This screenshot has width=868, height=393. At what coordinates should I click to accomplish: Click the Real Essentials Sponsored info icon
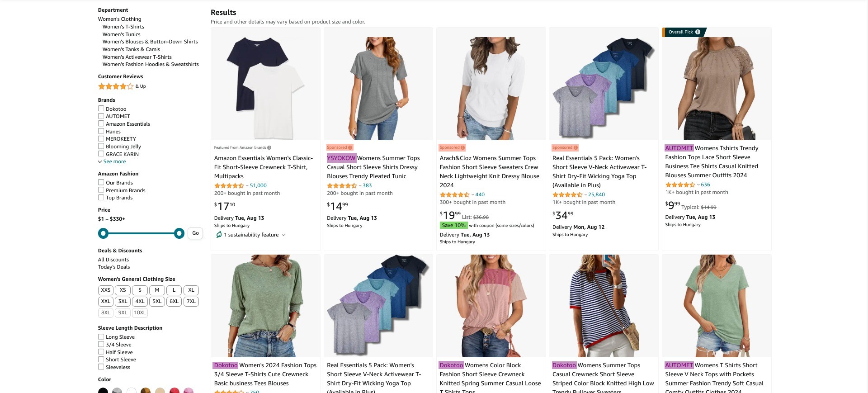(576, 147)
